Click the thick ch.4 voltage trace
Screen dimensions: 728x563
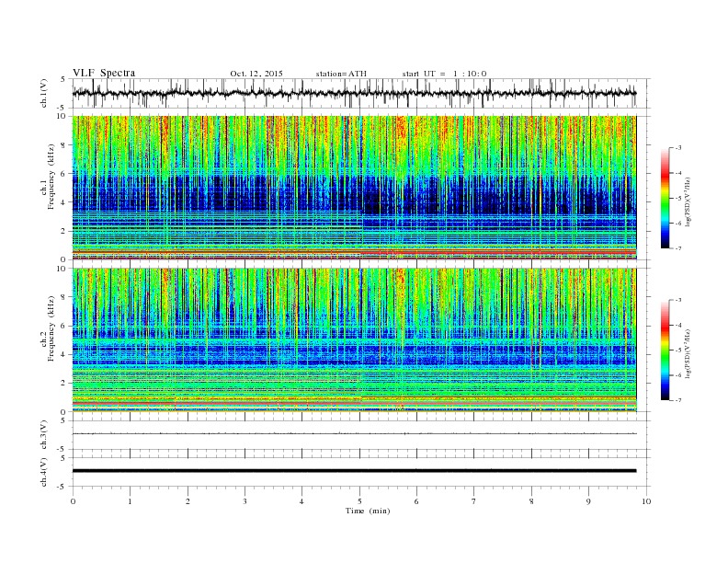click(x=354, y=471)
